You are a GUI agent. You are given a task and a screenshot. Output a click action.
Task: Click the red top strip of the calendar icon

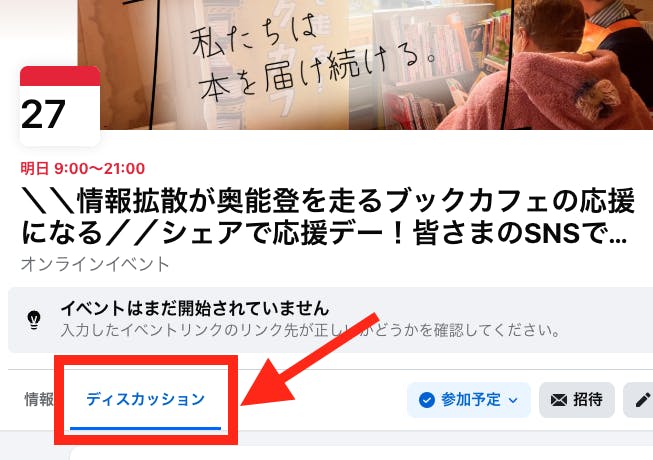(60, 76)
